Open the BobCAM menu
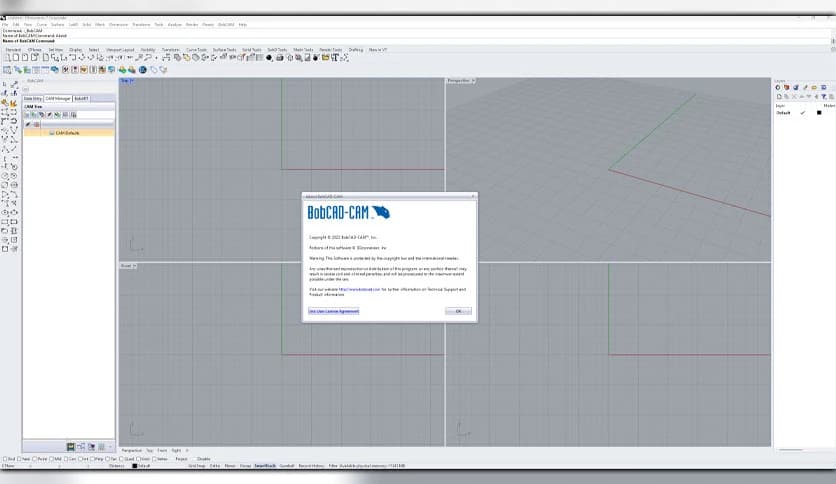 (226, 25)
